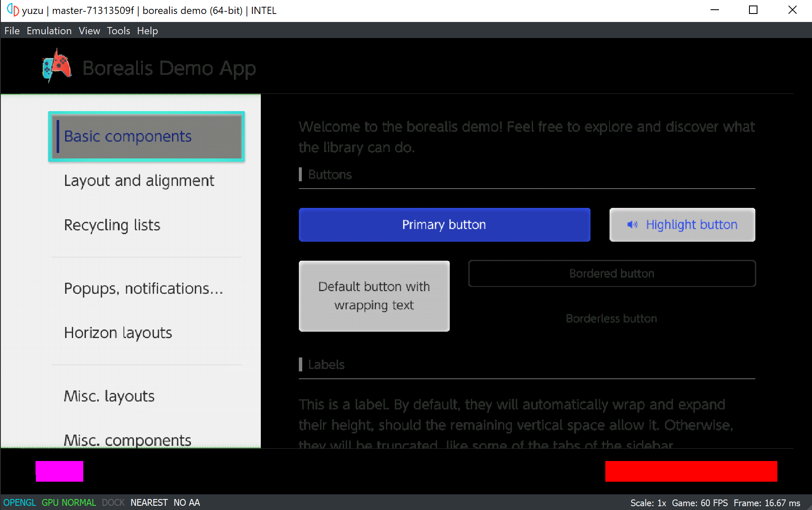Click the red rectangle in footer
Image resolution: width=812 pixels, height=510 pixels.
(x=691, y=471)
